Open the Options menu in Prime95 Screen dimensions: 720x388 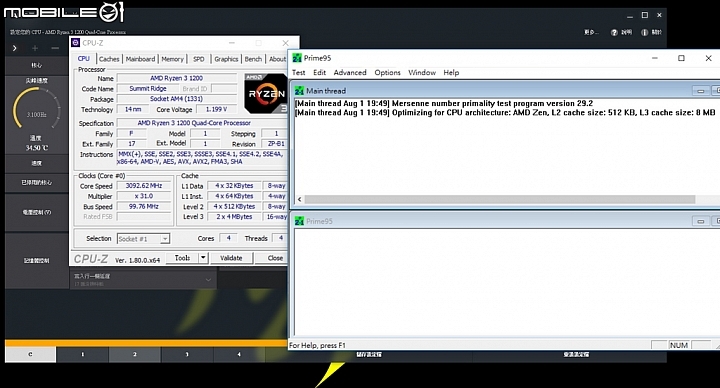pyautogui.click(x=388, y=73)
